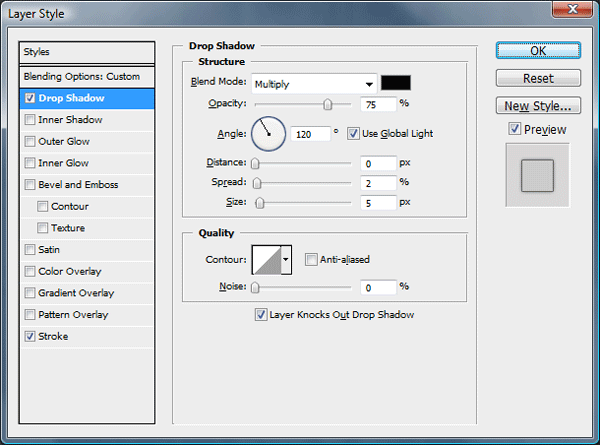Image resolution: width=600 pixels, height=445 pixels.
Task: Select the Inner Shadow style row
Action: point(87,120)
